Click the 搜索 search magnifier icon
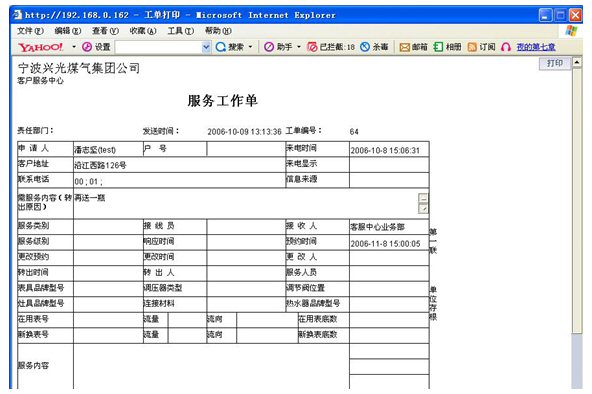This screenshot has width=592, height=394. point(220,47)
